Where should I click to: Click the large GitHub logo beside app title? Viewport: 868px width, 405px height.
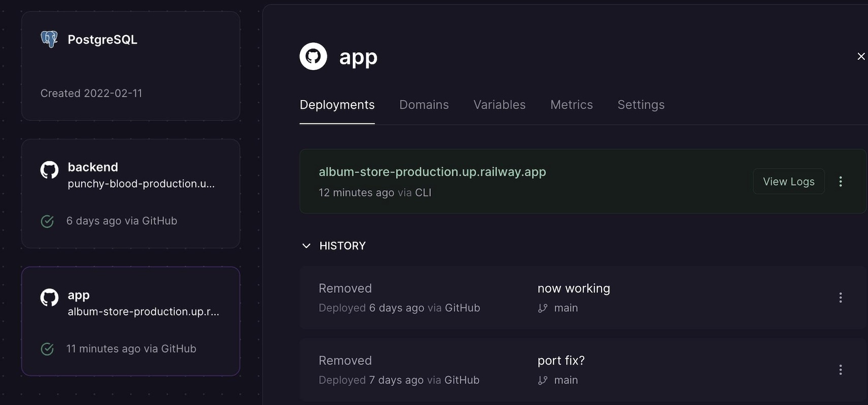pyautogui.click(x=313, y=56)
